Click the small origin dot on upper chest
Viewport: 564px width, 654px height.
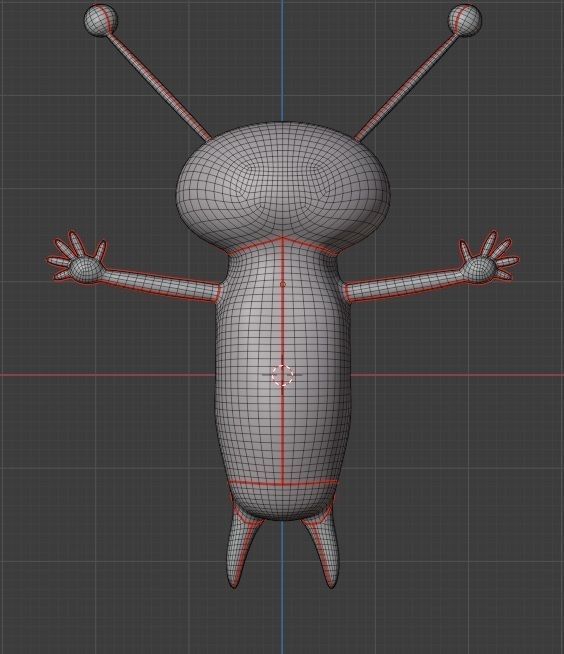click(283, 284)
